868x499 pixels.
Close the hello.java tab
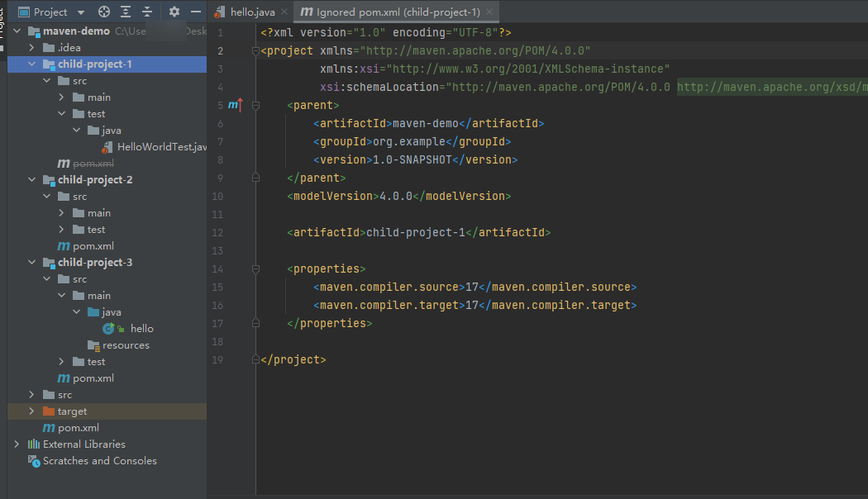pyautogui.click(x=284, y=12)
